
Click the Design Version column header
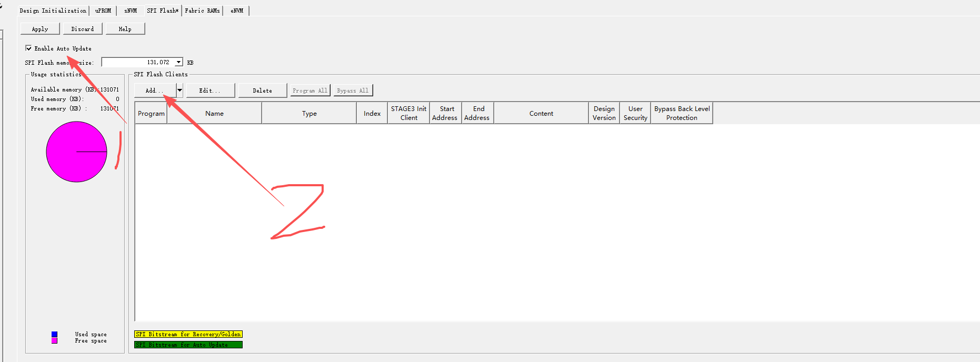pyautogui.click(x=604, y=113)
